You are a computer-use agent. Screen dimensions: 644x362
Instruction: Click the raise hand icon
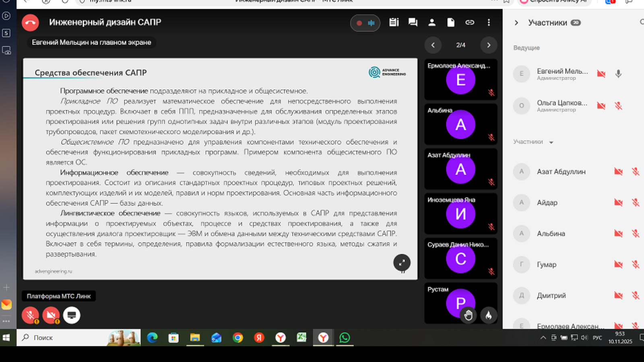468,315
